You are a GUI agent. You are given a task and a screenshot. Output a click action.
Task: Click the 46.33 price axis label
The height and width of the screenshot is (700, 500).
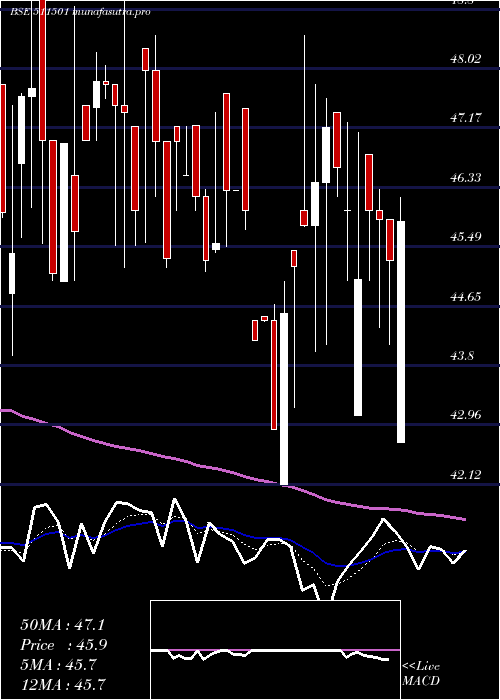[466, 178]
